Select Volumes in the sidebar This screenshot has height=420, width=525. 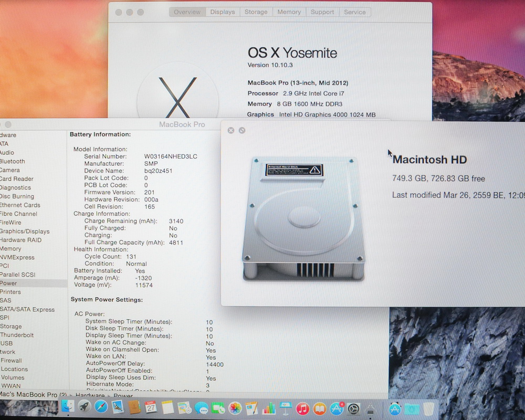[13, 377]
